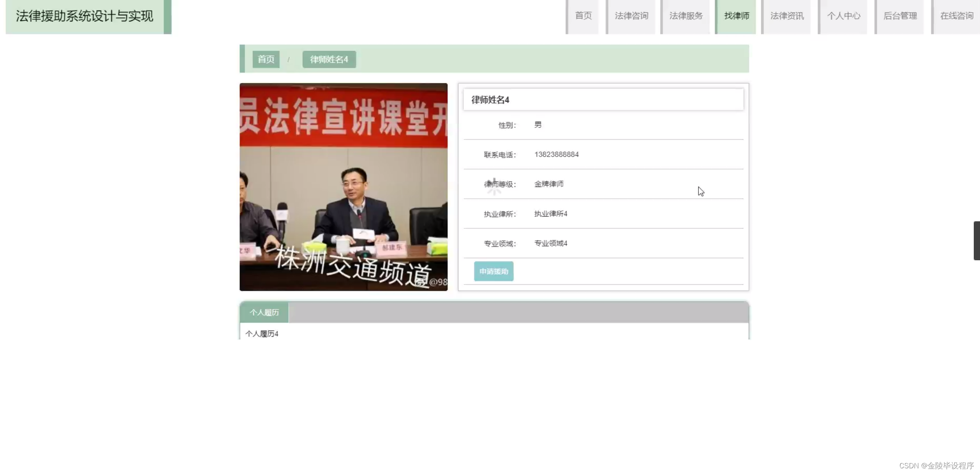Image resolution: width=980 pixels, height=473 pixels.
Task: Click the 个人履历4 content text
Action: click(262, 334)
